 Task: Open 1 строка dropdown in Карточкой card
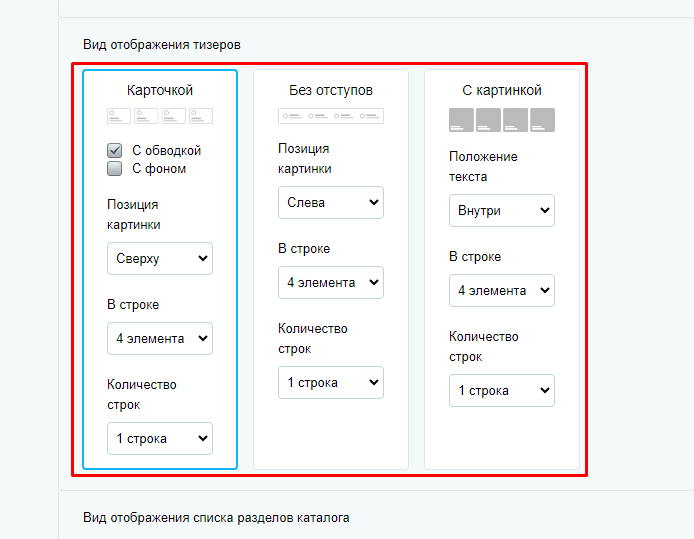[160, 439]
